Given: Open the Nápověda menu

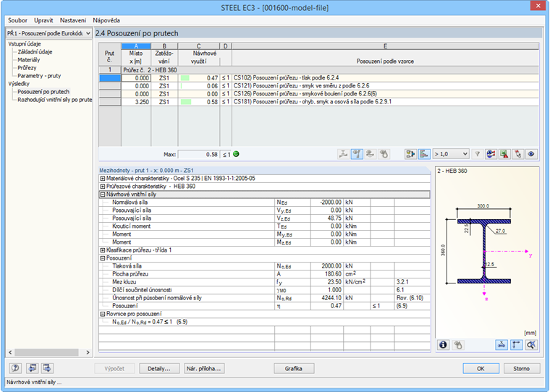Looking at the screenshot, I should [x=106, y=20].
